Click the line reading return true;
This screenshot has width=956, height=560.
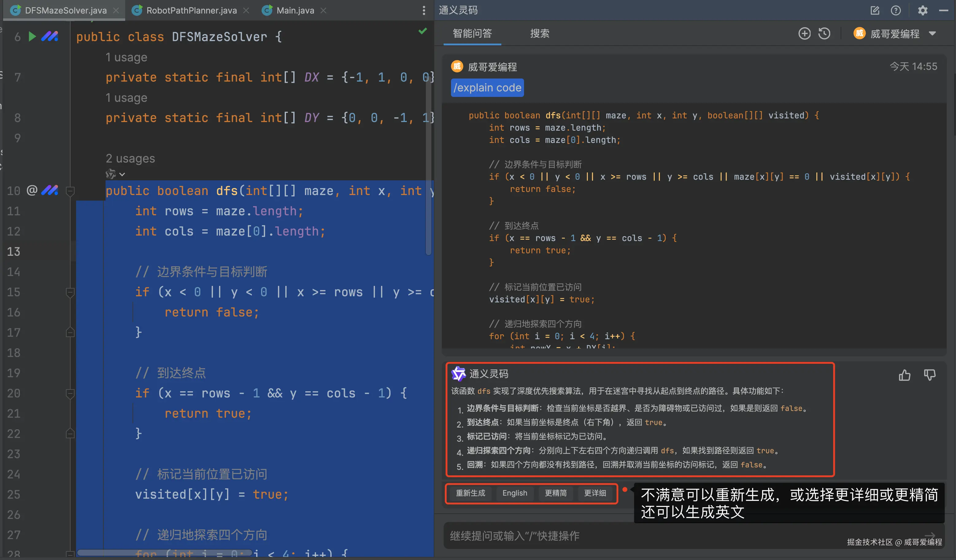pos(208,413)
